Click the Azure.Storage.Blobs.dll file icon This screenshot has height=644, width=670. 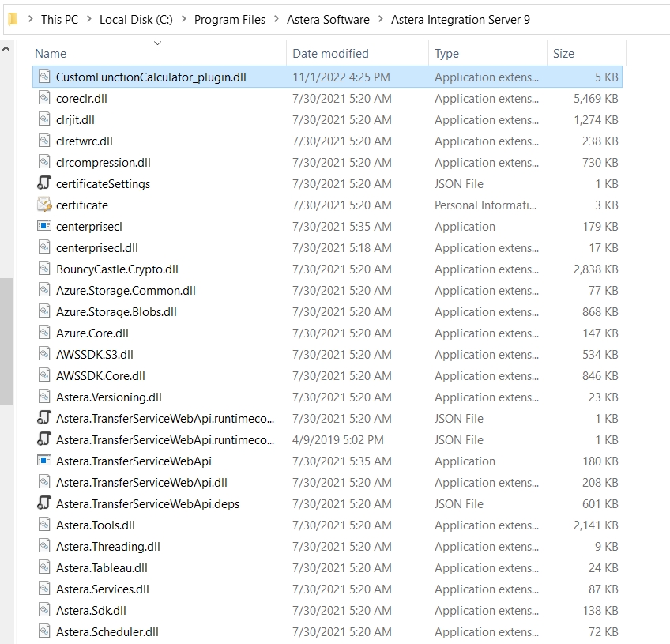pyautogui.click(x=44, y=311)
